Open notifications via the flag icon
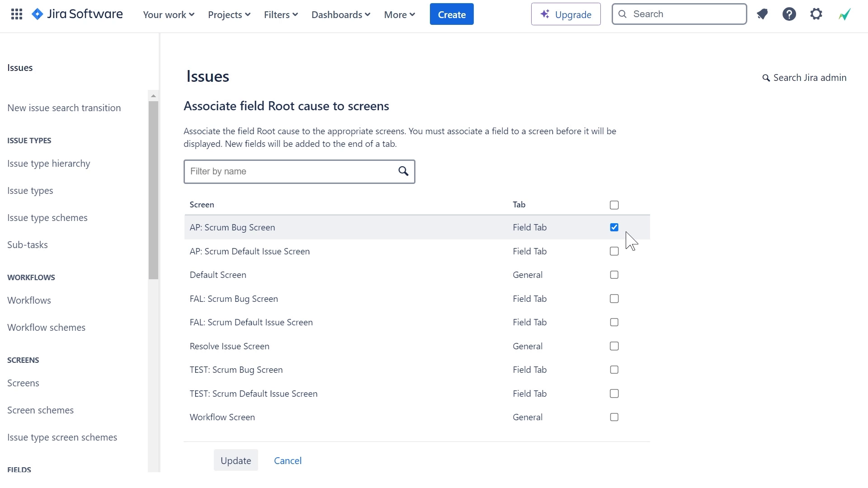868x488 pixels. coord(762,14)
